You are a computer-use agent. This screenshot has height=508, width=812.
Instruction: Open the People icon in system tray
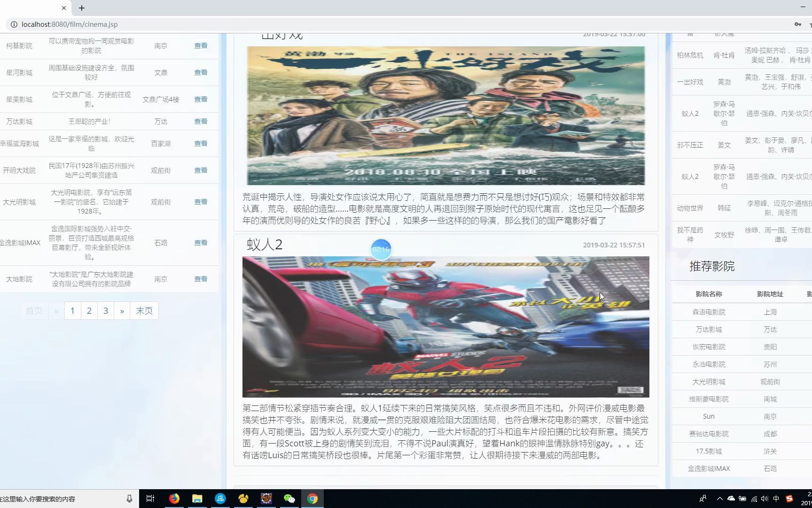pos(703,499)
